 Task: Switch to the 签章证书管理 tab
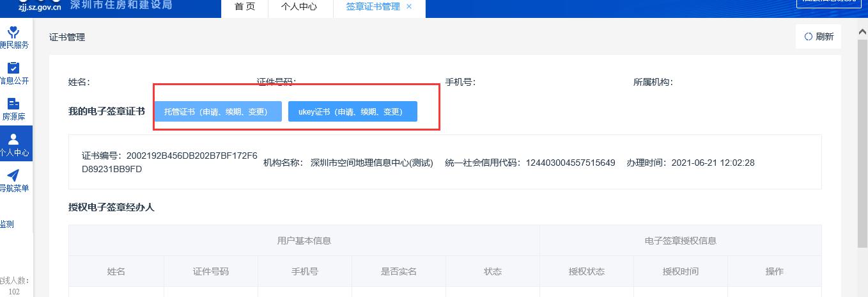click(373, 7)
